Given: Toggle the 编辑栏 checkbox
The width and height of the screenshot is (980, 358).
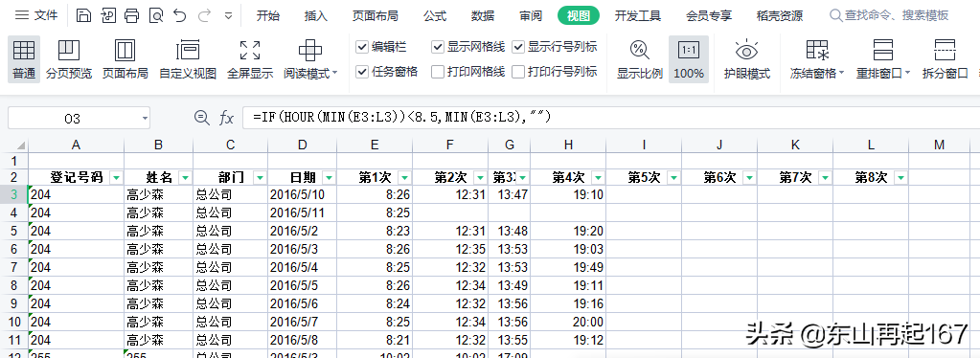Looking at the screenshot, I should (x=362, y=46).
